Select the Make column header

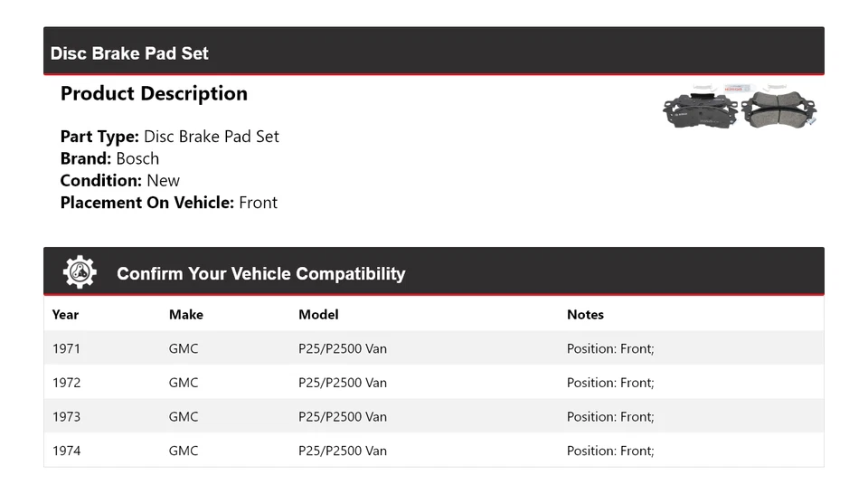(185, 315)
